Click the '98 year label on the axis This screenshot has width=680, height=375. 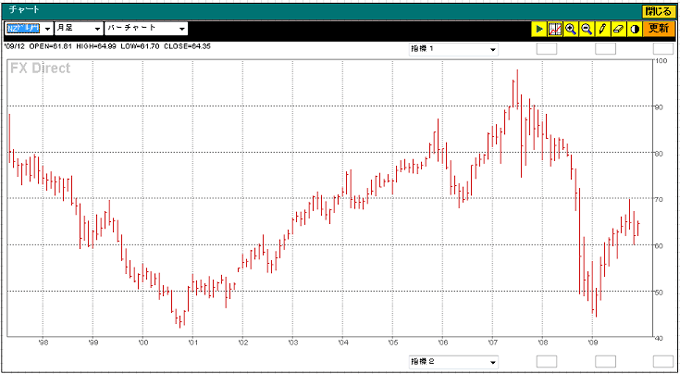(42, 341)
